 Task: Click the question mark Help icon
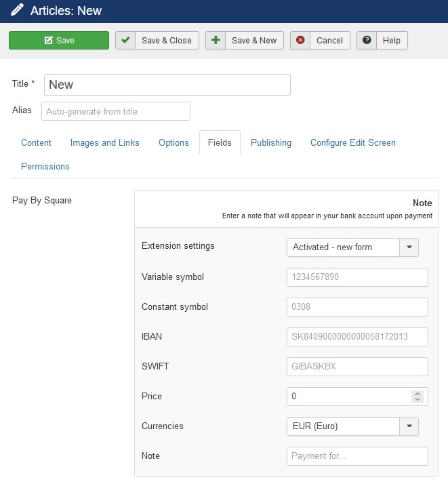coord(367,40)
